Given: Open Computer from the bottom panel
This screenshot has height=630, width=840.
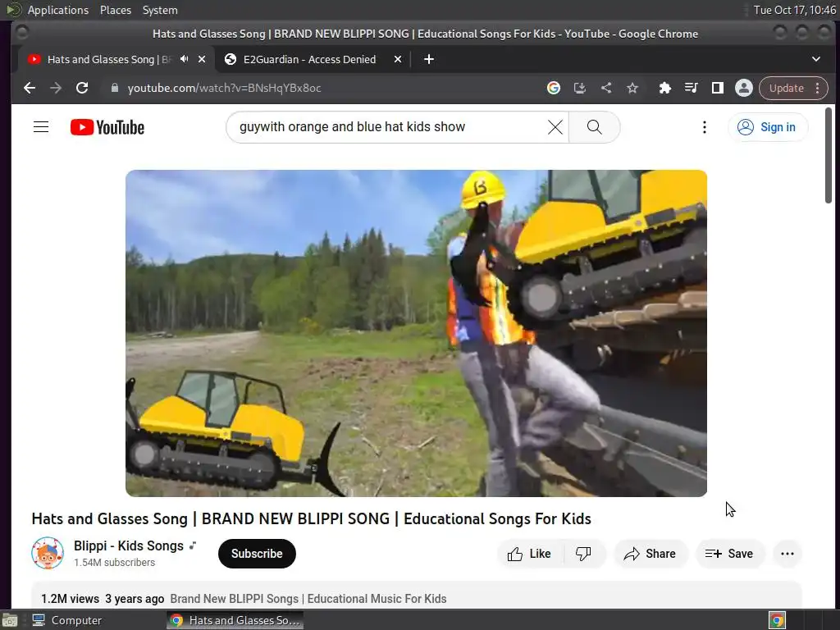Looking at the screenshot, I should click(67, 620).
